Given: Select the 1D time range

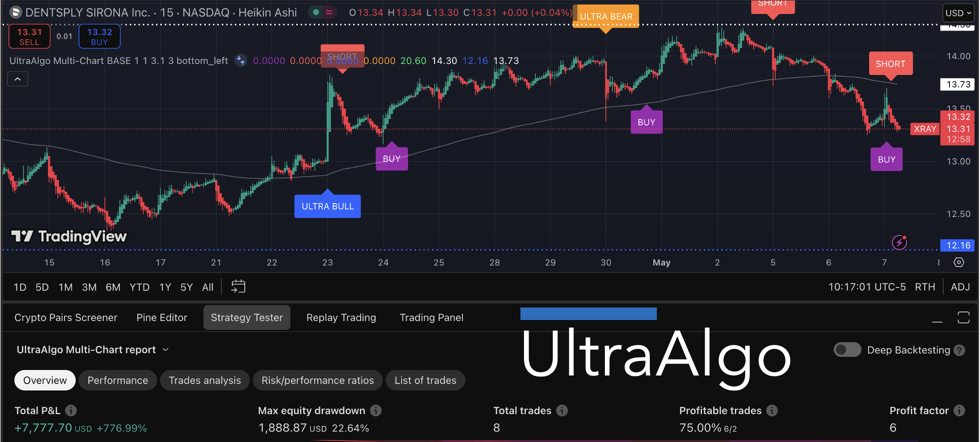Looking at the screenshot, I should 20,287.
